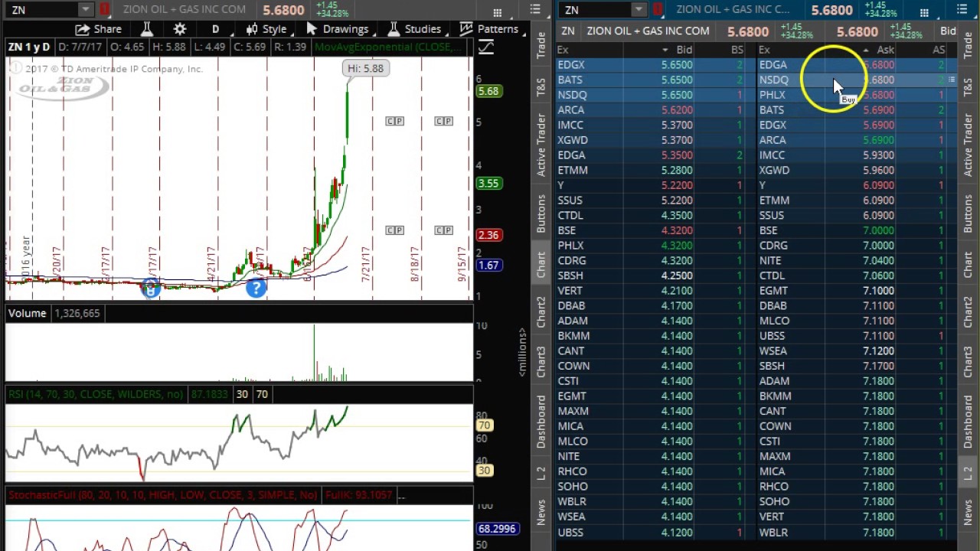The width and height of the screenshot is (980, 551).
Task: Open News side tab in left pane
Action: [541, 512]
